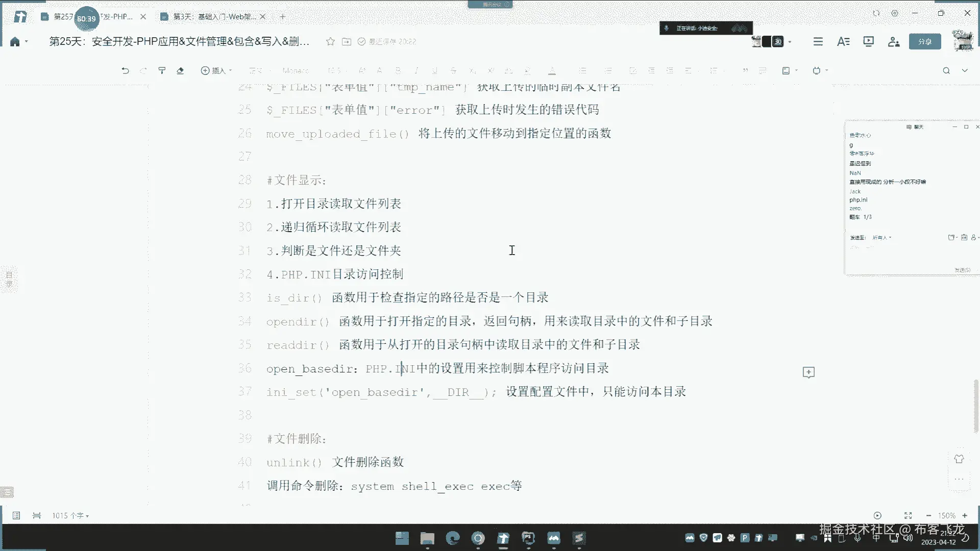Enter fullscreen via expand icon
The image size is (980, 551).
908,516
